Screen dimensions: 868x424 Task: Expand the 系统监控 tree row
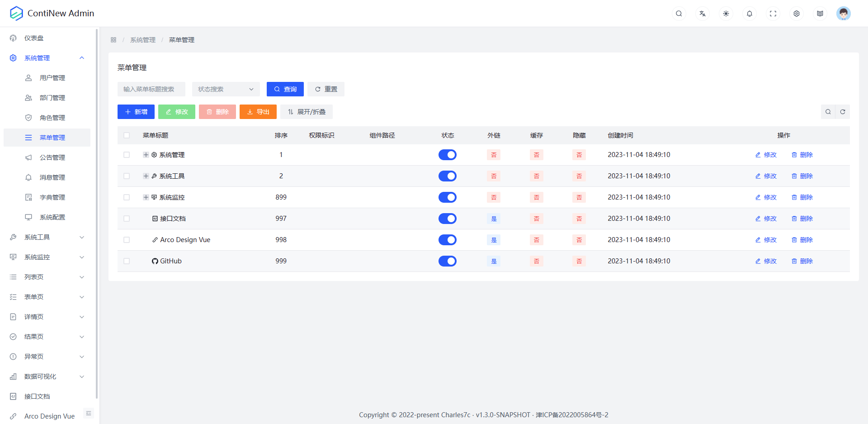click(x=146, y=197)
